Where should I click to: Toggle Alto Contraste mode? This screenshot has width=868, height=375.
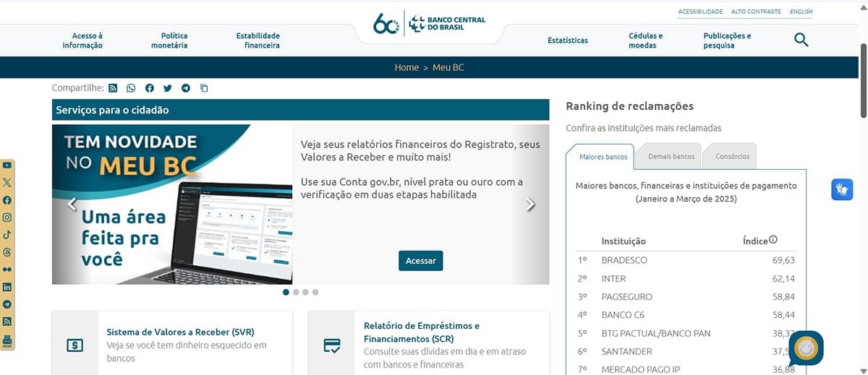[756, 12]
